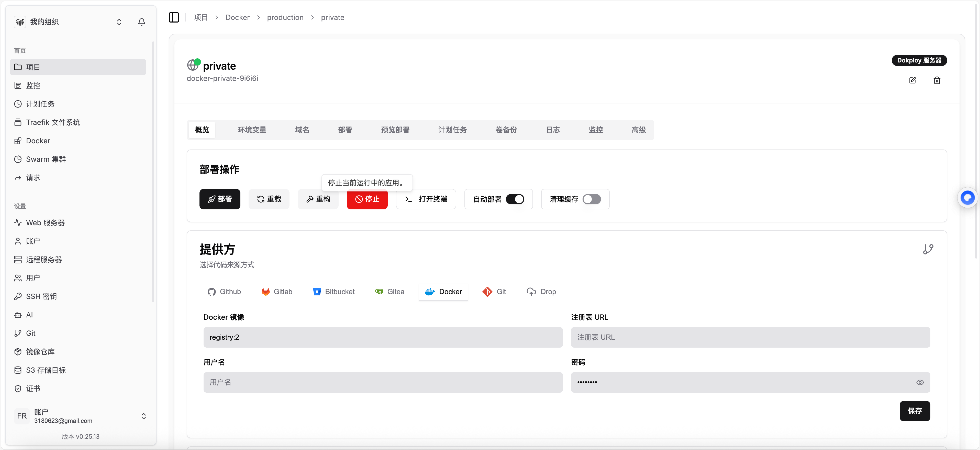Open Web 服务器 settings
The width and height of the screenshot is (980, 450).
78,223
